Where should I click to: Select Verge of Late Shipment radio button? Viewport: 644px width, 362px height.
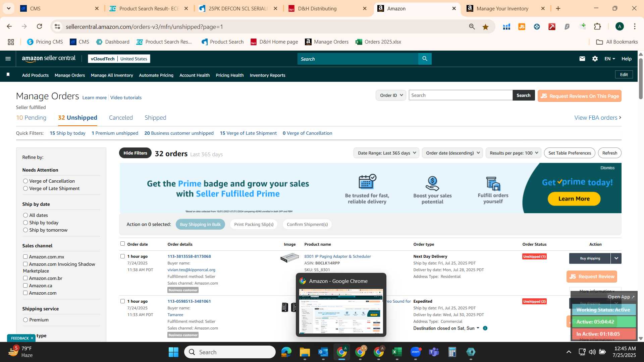point(25,188)
